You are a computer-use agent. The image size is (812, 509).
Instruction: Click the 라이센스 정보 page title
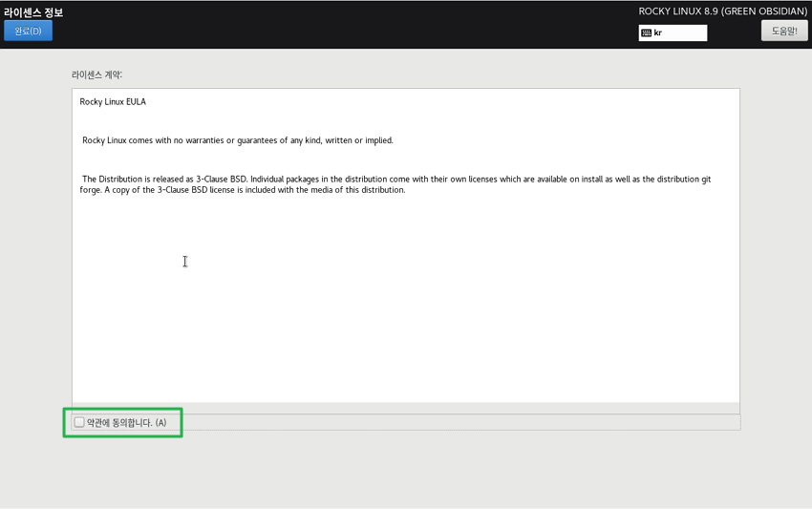33,11
